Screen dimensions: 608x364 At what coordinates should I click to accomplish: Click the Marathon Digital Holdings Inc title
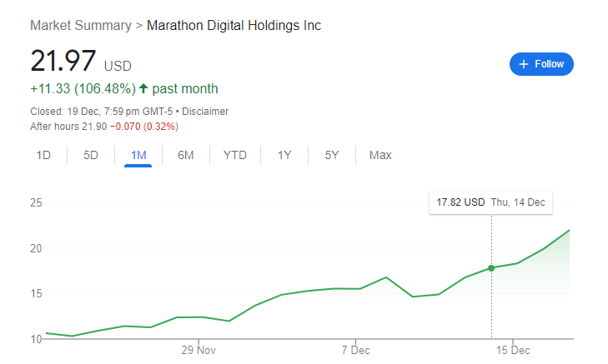pyautogui.click(x=234, y=25)
